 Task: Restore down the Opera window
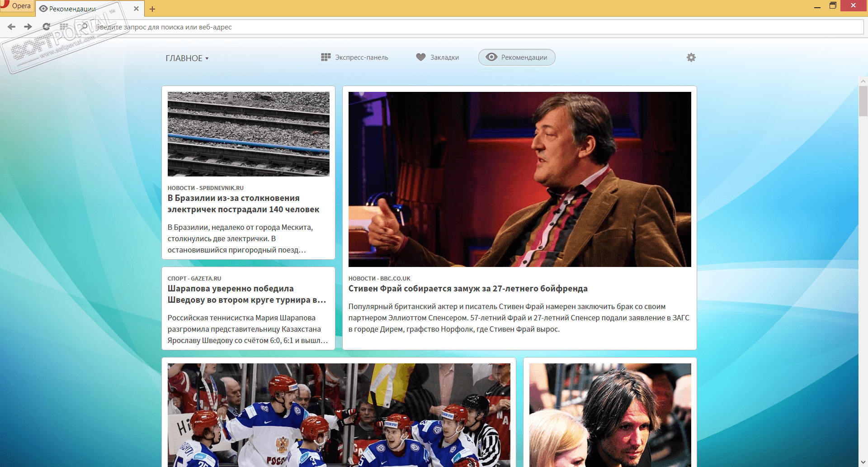tap(833, 6)
